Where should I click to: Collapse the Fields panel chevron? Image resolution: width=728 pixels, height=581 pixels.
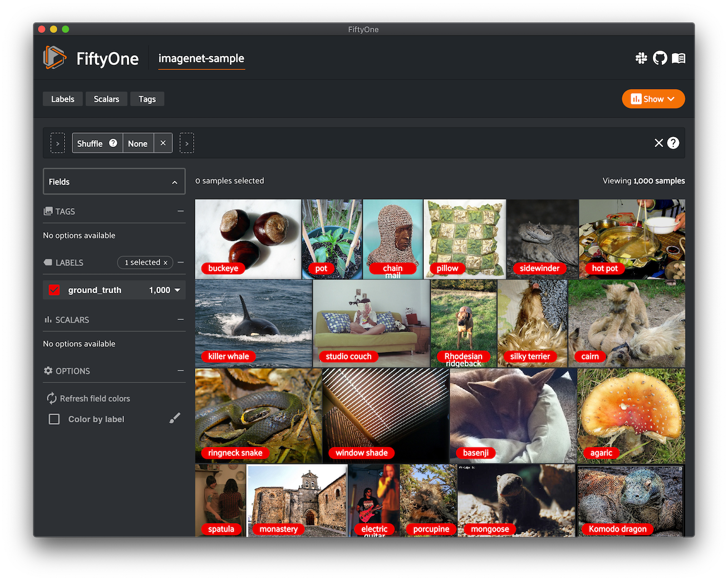point(175,182)
